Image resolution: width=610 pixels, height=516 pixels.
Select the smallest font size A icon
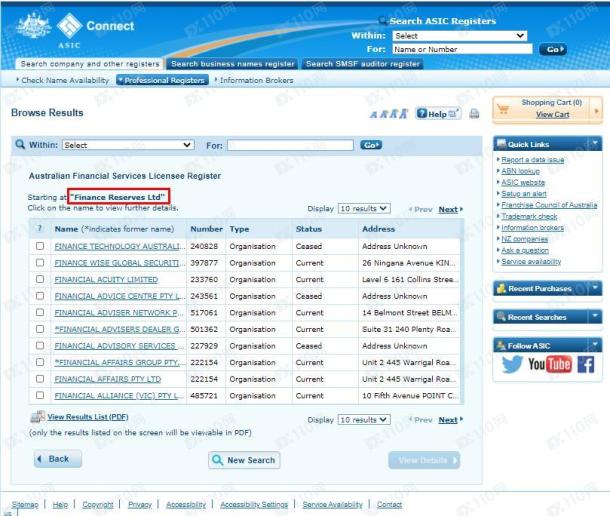click(x=373, y=115)
